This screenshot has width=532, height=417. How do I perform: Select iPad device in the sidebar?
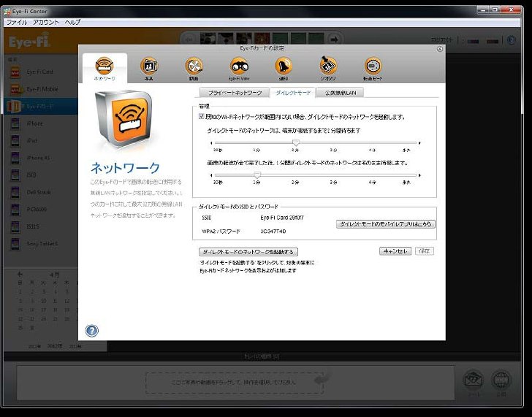coord(41,140)
